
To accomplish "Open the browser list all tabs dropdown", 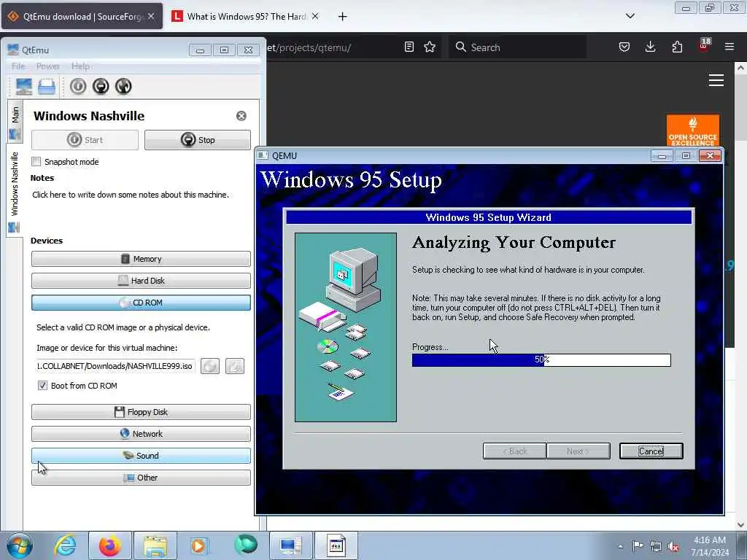I will pyautogui.click(x=630, y=16).
